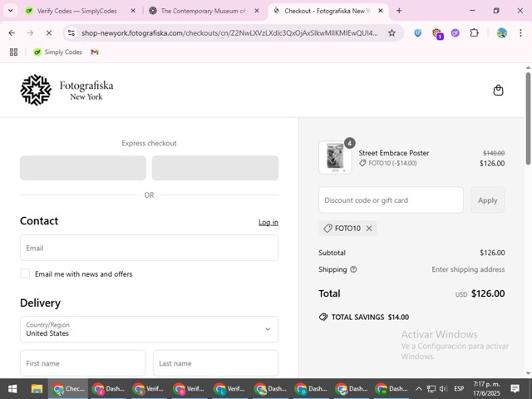Open the Chrome profile avatar
Image resolution: width=532 pixels, height=399 pixels.
pyautogui.click(x=502, y=33)
